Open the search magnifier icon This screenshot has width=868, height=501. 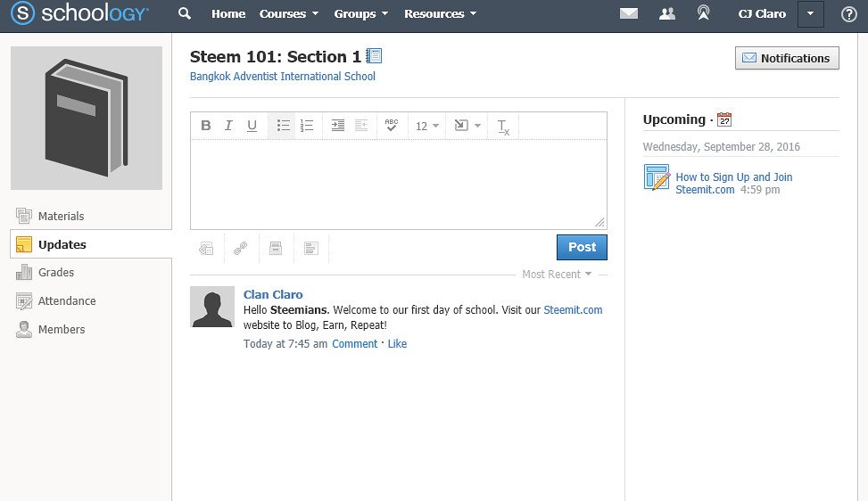click(185, 13)
